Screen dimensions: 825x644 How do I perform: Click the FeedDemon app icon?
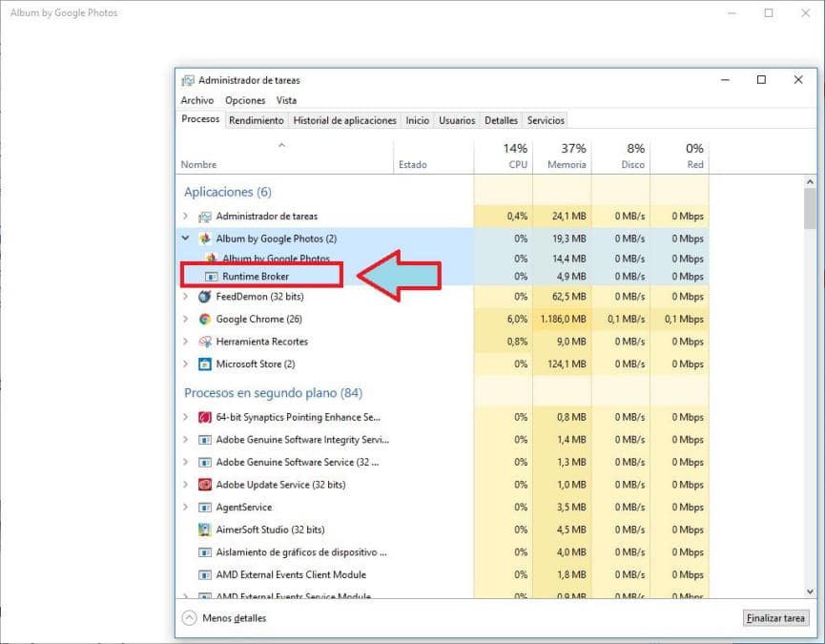coord(204,297)
